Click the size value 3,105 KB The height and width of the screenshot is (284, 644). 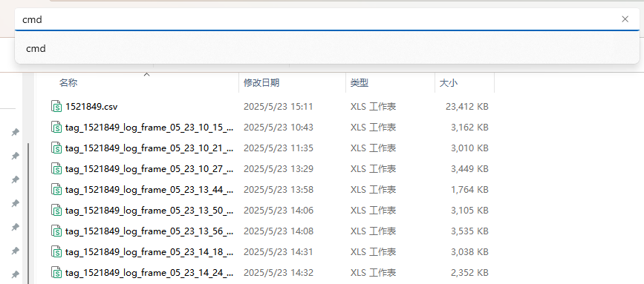(469, 211)
